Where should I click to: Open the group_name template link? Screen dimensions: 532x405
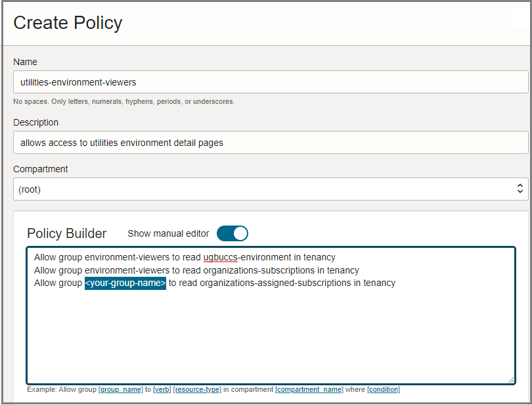(121, 389)
